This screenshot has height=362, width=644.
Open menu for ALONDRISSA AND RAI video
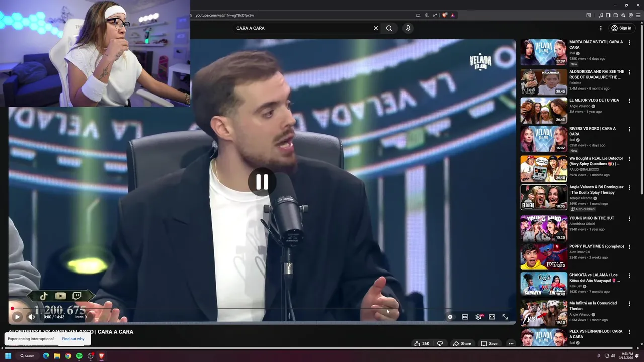(x=629, y=72)
